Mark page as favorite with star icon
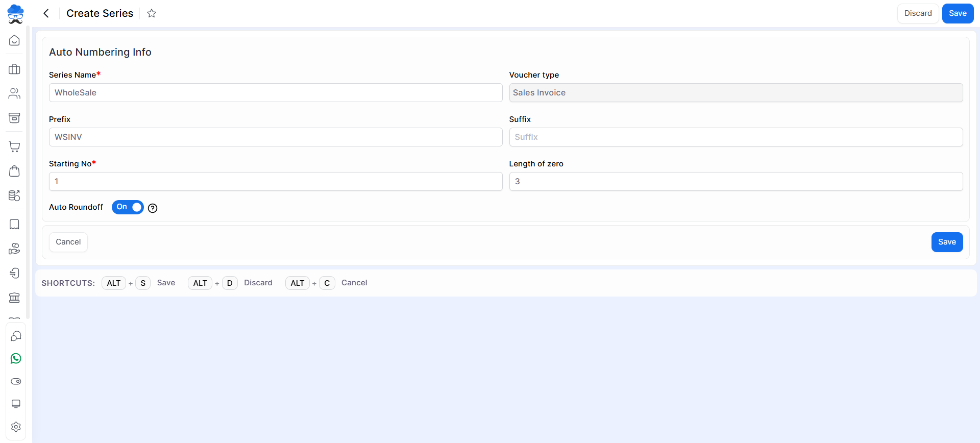The width and height of the screenshot is (980, 443). [x=152, y=13]
